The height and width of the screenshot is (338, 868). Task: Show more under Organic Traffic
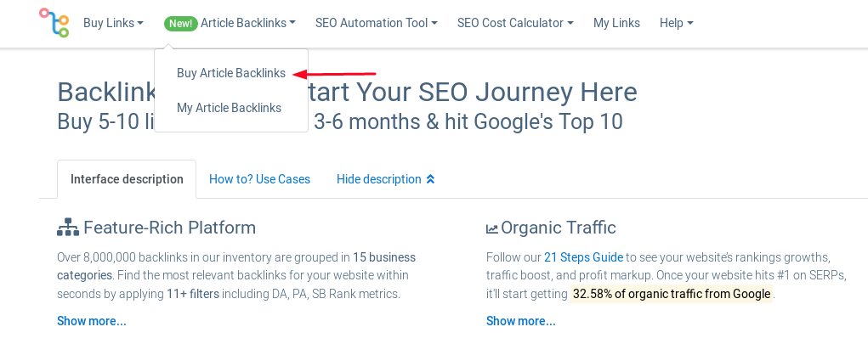(521, 321)
